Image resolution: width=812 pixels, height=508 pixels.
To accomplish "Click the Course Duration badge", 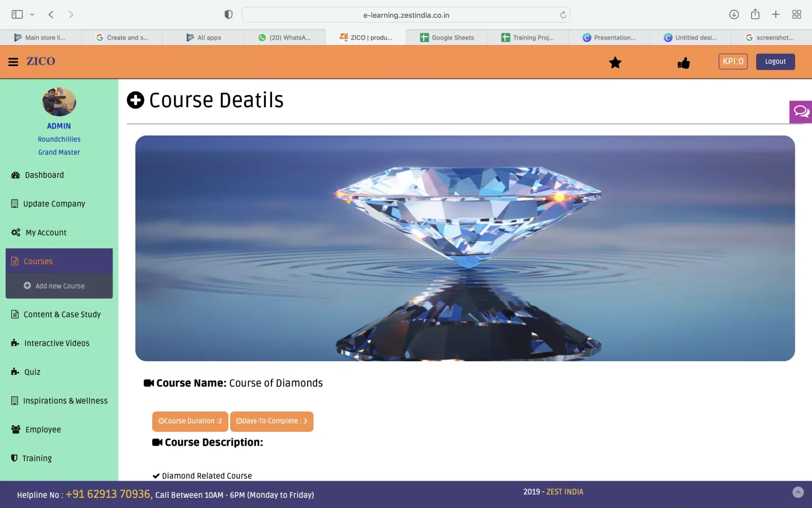I will (x=190, y=421).
